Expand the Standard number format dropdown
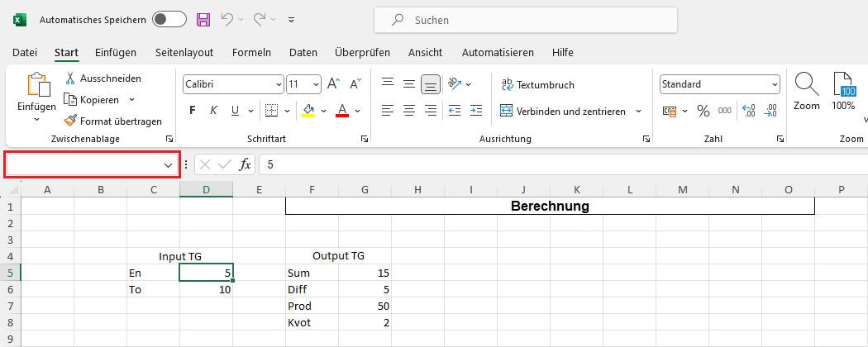Image resolution: width=868 pixels, height=347 pixels. tap(775, 84)
